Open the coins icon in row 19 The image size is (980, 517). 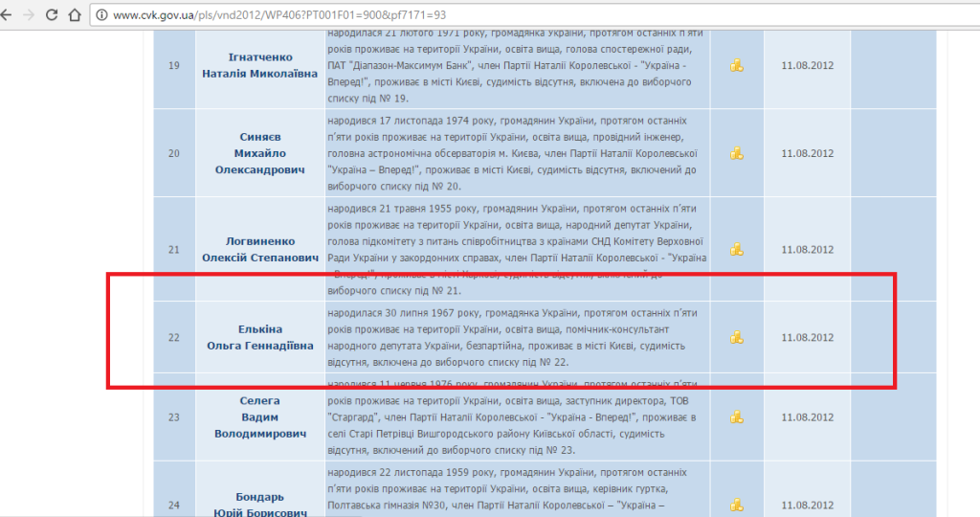[737, 66]
